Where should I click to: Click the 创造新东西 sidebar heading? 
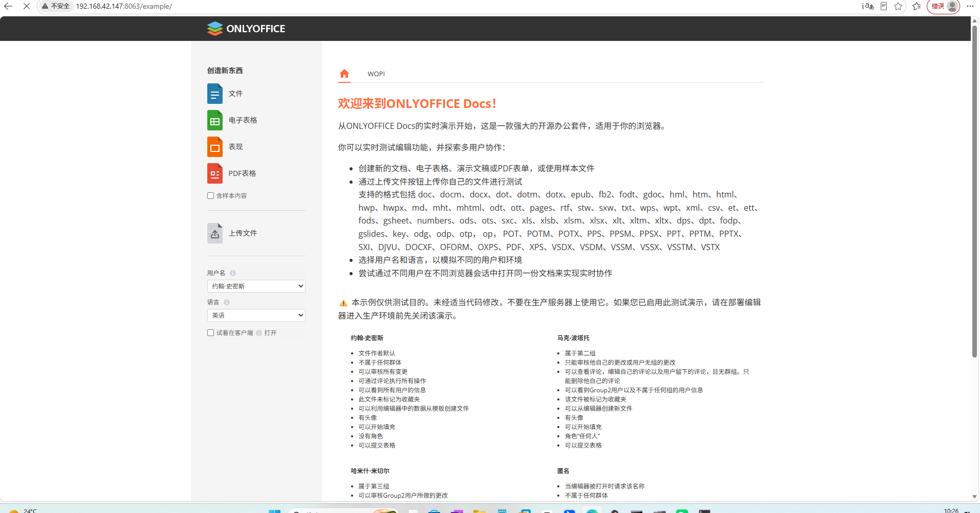pyautogui.click(x=225, y=71)
